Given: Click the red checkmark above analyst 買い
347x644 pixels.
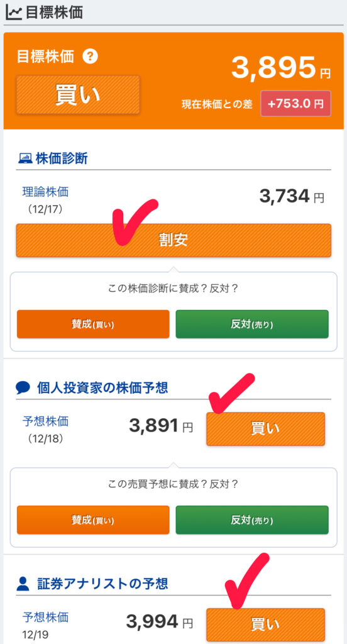Looking at the screenshot, I should click(246, 580).
